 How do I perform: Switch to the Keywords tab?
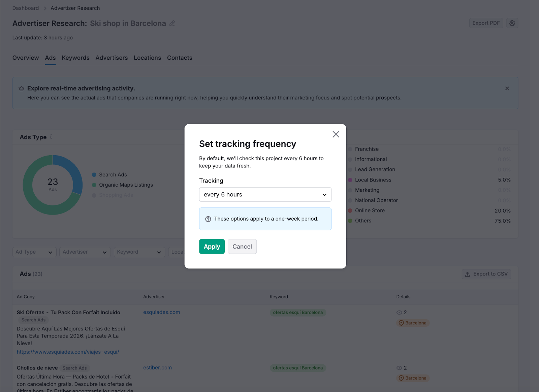click(75, 58)
